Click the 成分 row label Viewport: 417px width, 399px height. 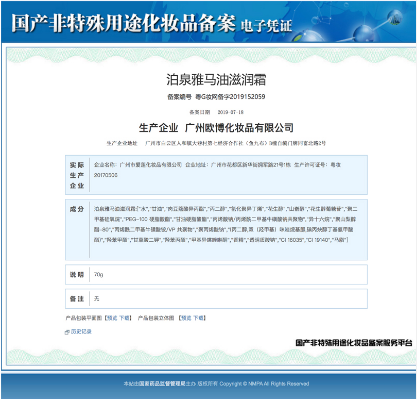click(77, 209)
